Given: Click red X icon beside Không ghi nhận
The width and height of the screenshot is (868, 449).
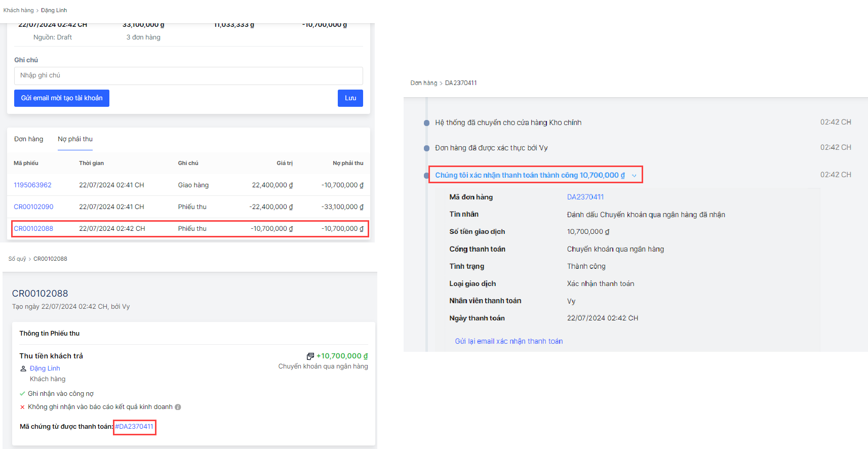Looking at the screenshot, I should [22, 407].
